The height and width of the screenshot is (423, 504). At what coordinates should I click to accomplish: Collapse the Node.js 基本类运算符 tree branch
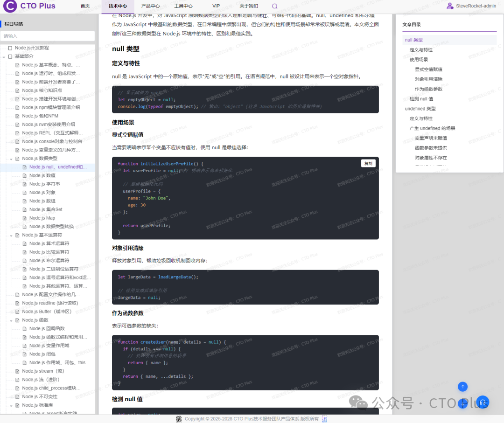coord(11,235)
